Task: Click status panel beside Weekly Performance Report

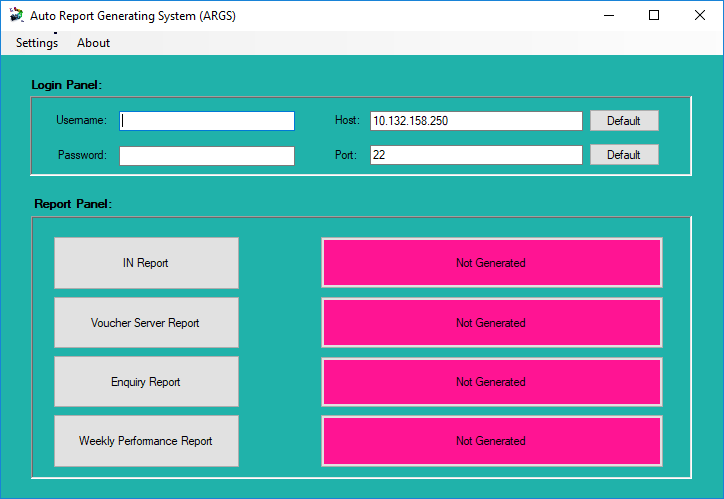Action: 491,441
